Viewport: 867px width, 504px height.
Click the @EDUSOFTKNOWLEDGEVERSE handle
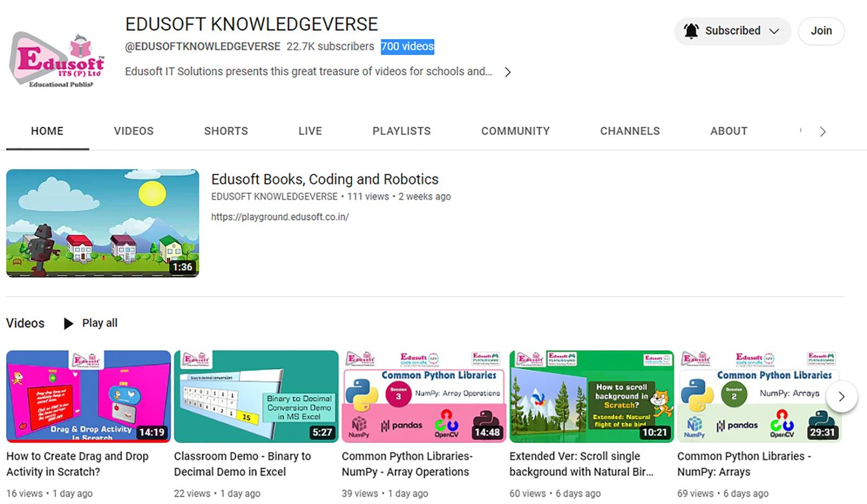point(203,47)
